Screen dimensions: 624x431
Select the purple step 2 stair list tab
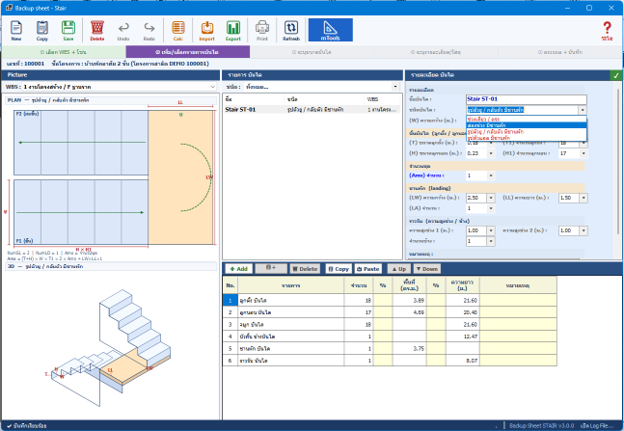188,52
